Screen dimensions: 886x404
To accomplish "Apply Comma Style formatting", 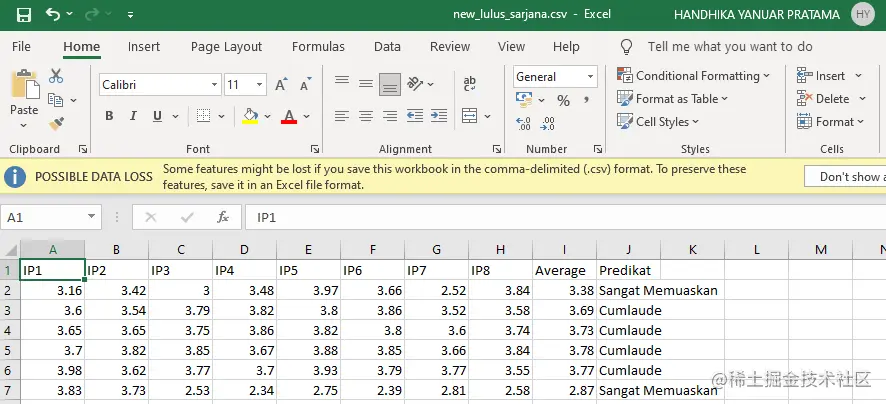I will coord(587,101).
